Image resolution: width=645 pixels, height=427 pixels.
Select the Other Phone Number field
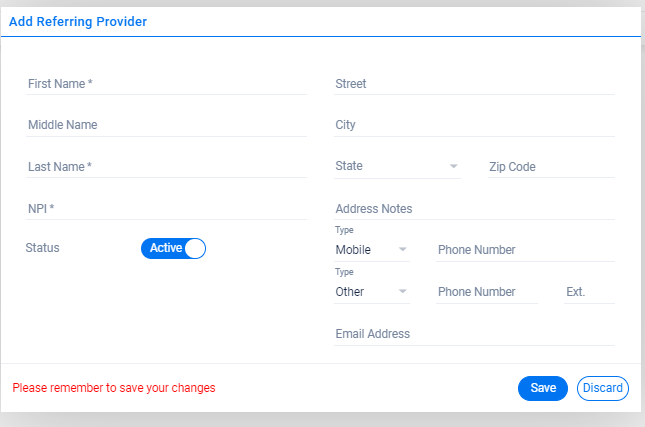(x=487, y=292)
